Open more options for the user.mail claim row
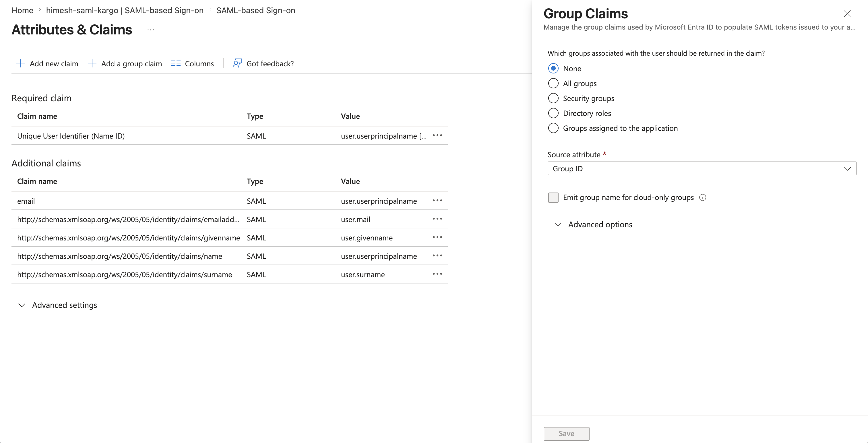Image resolution: width=868 pixels, height=443 pixels. point(437,219)
